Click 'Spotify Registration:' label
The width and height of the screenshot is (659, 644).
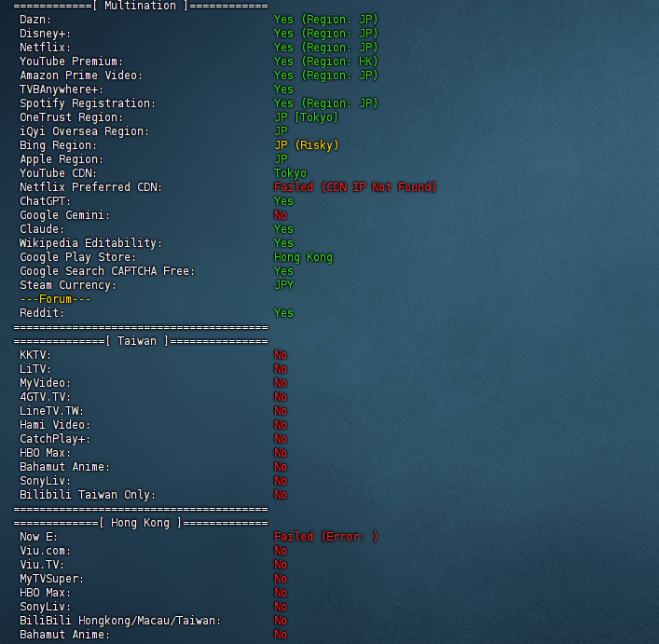(88, 103)
